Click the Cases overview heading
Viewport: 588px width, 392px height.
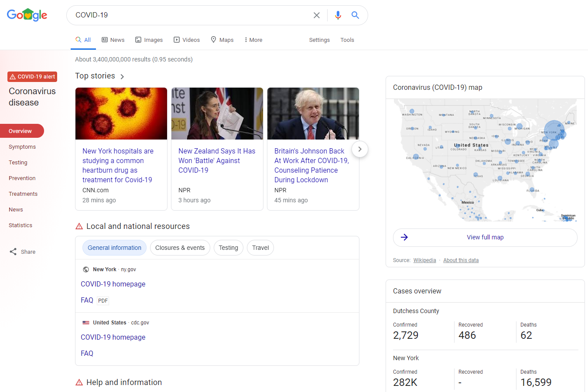[x=417, y=291]
